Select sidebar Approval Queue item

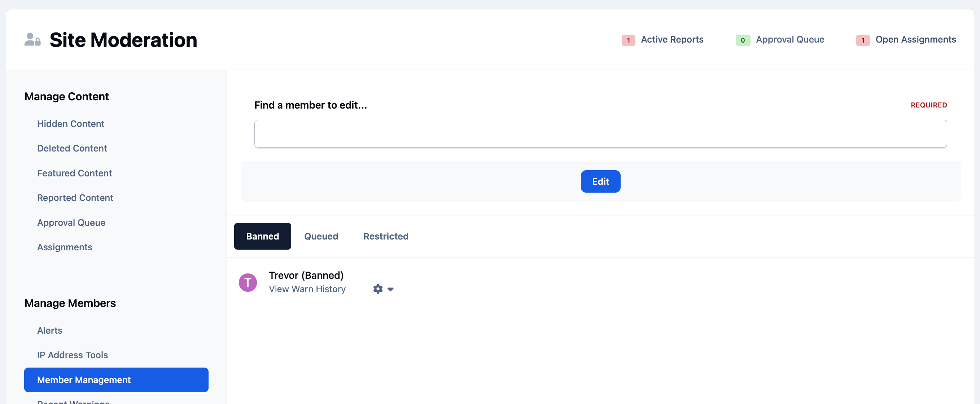[x=71, y=223]
